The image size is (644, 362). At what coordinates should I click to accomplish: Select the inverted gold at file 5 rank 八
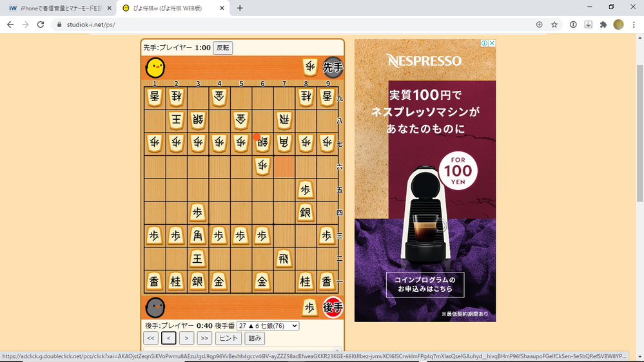point(240,120)
